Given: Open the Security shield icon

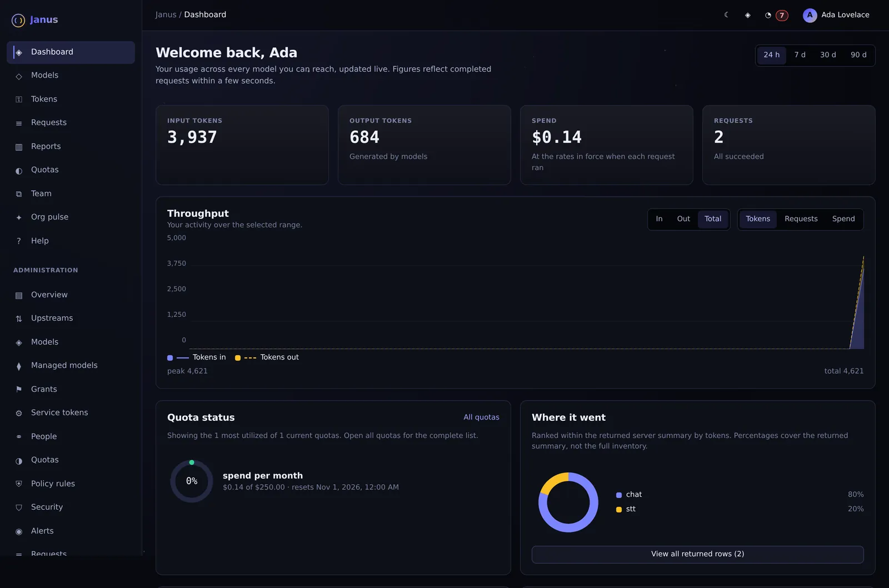Looking at the screenshot, I should click(19, 507).
